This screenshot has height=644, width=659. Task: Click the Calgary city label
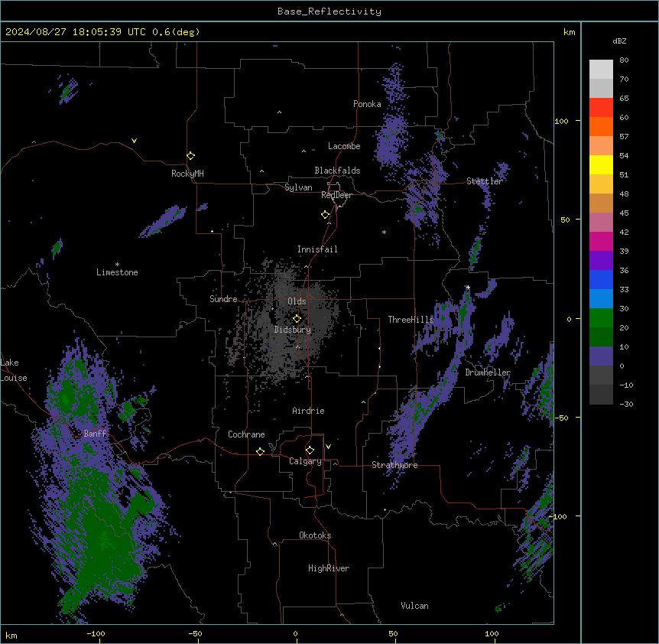306,461
